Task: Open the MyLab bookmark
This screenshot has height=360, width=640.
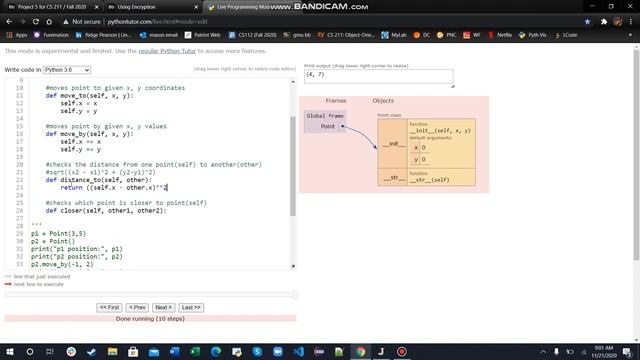Action: tap(394, 35)
